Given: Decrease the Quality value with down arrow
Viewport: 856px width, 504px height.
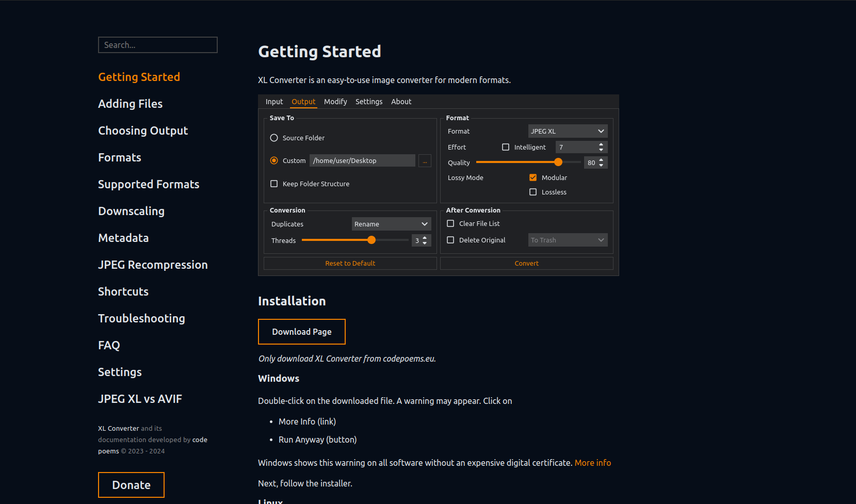Looking at the screenshot, I should point(601,165).
